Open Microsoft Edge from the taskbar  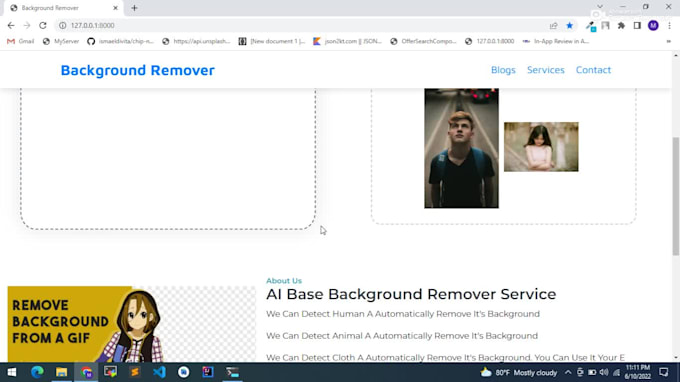point(37,372)
